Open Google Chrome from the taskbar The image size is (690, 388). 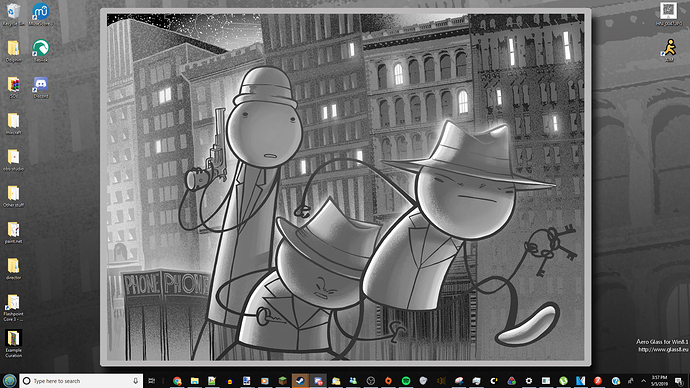click(x=177, y=381)
